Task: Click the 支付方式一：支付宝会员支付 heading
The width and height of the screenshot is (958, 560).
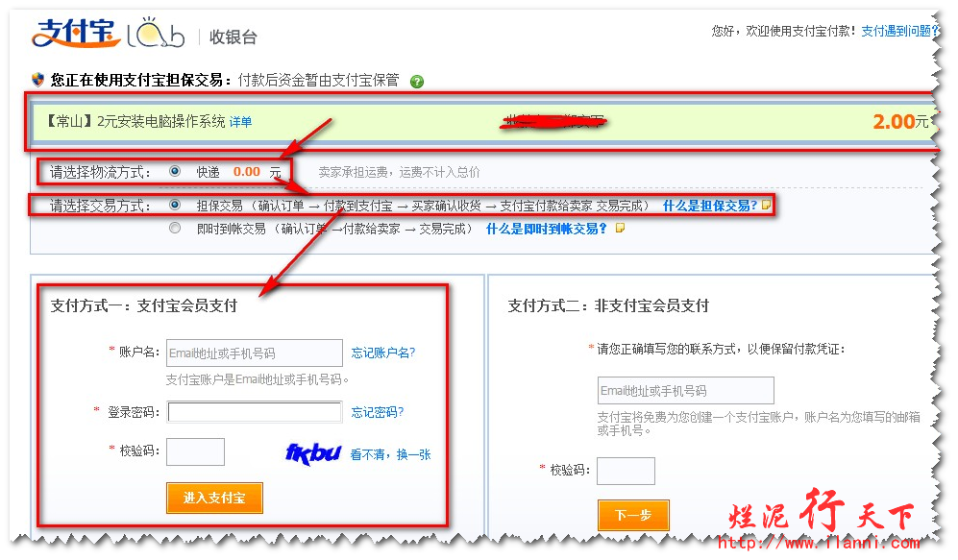Action: point(143,305)
